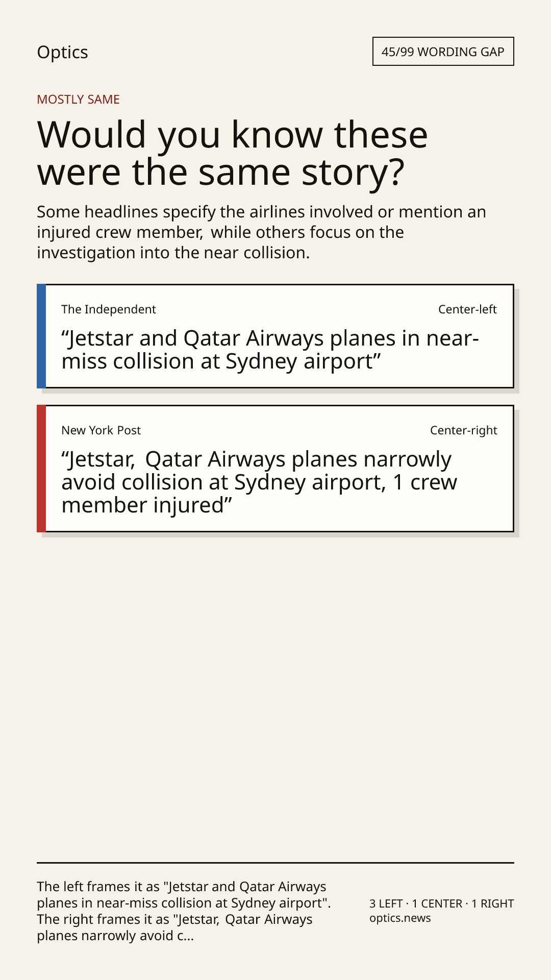Open the New York Post headline card
The image size is (551, 980).
pos(275,469)
